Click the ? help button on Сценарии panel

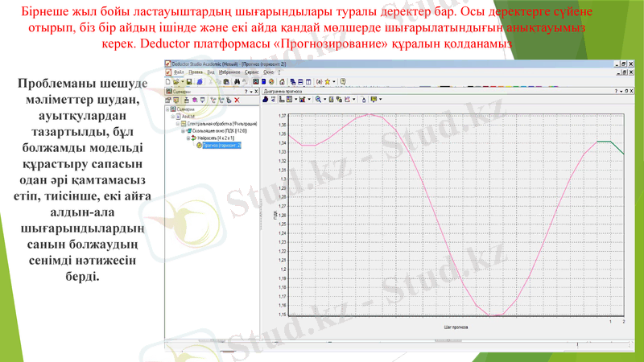coord(246,92)
